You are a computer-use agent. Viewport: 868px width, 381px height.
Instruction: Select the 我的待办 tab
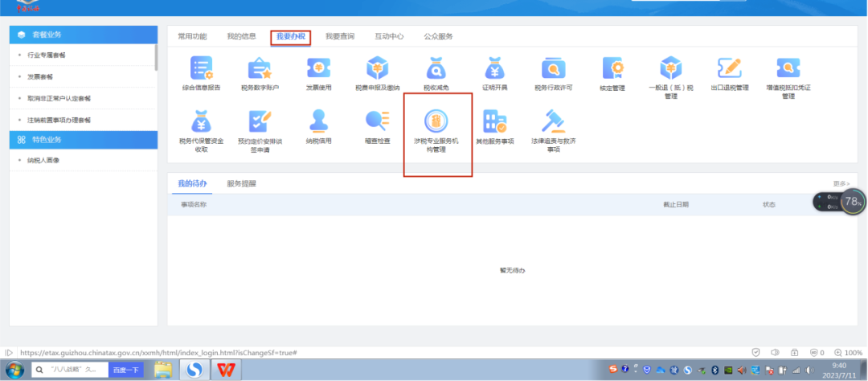click(192, 183)
